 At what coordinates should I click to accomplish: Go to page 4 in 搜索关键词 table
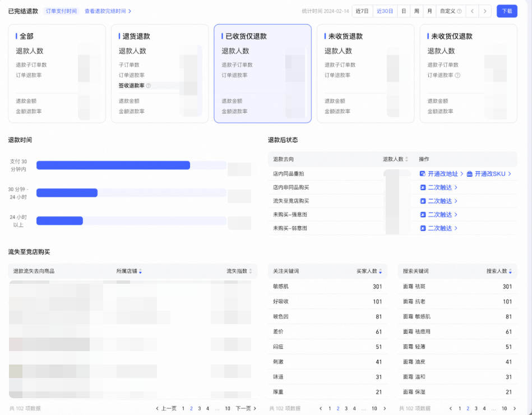pyautogui.click(x=484, y=408)
